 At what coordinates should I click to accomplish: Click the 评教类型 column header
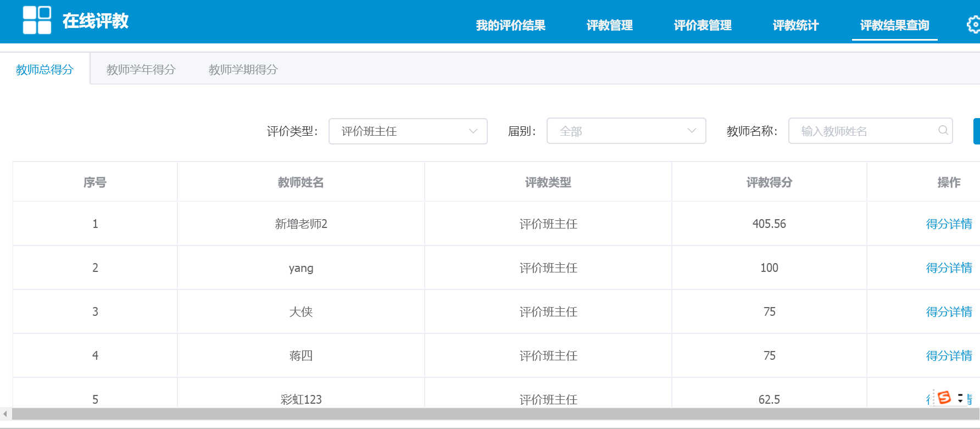point(548,182)
